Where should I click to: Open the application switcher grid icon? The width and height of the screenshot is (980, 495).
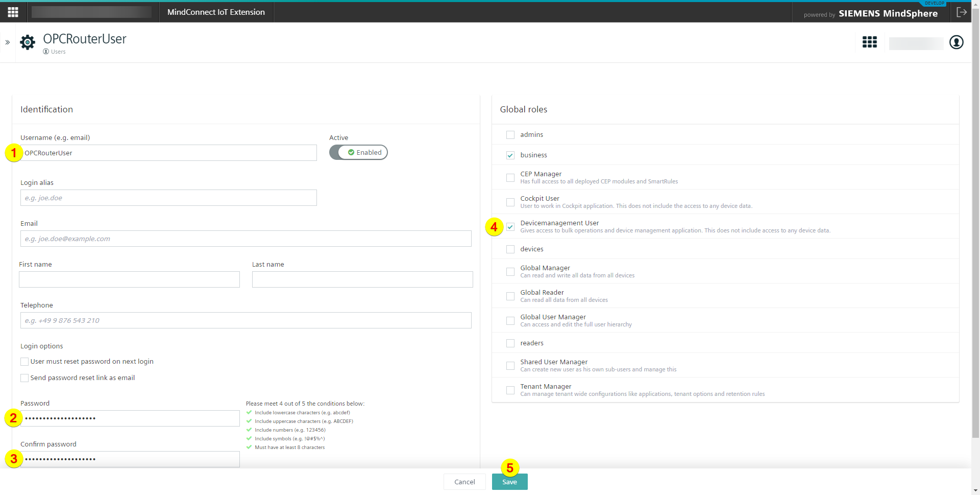(869, 42)
